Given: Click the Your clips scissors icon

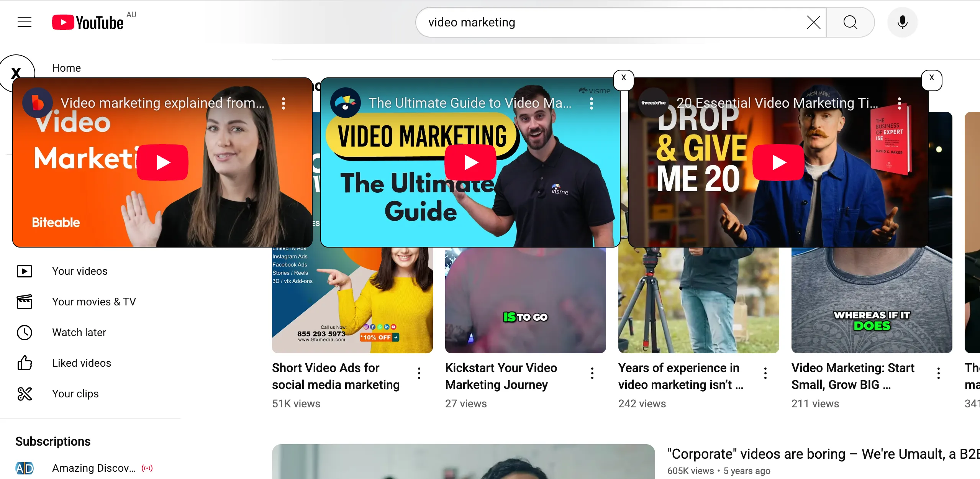Looking at the screenshot, I should tap(25, 394).
